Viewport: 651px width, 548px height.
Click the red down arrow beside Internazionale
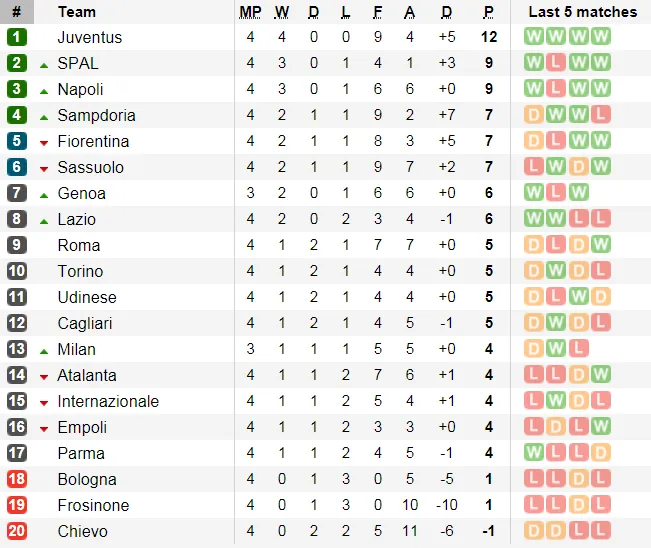[x=44, y=402]
